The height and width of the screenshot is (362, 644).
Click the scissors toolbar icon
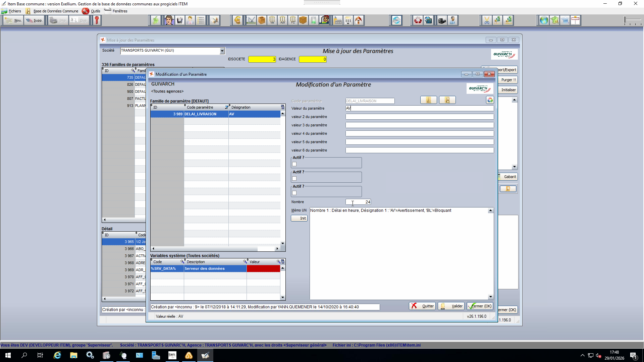(x=486, y=20)
